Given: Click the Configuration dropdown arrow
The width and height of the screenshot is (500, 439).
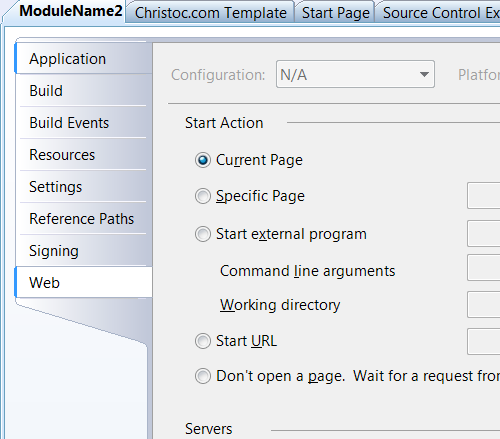Looking at the screenshot, I should [x=424, y=74].
